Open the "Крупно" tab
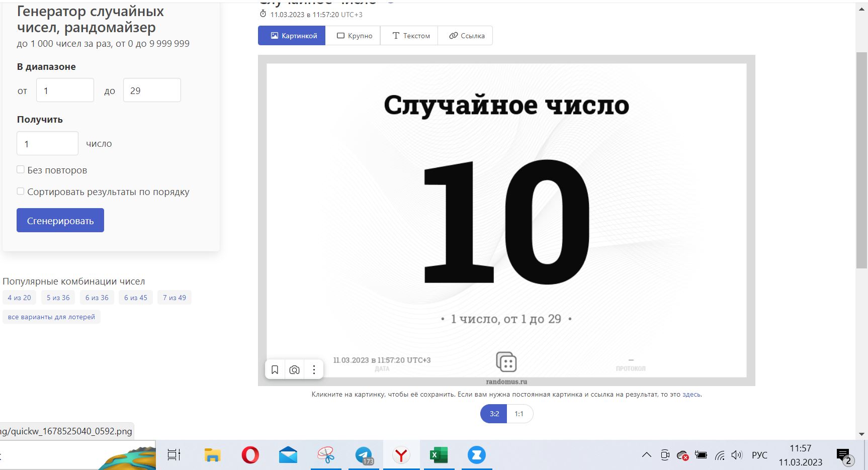The width and height of the screenshot is (868, 470). [x=353, y=36]
